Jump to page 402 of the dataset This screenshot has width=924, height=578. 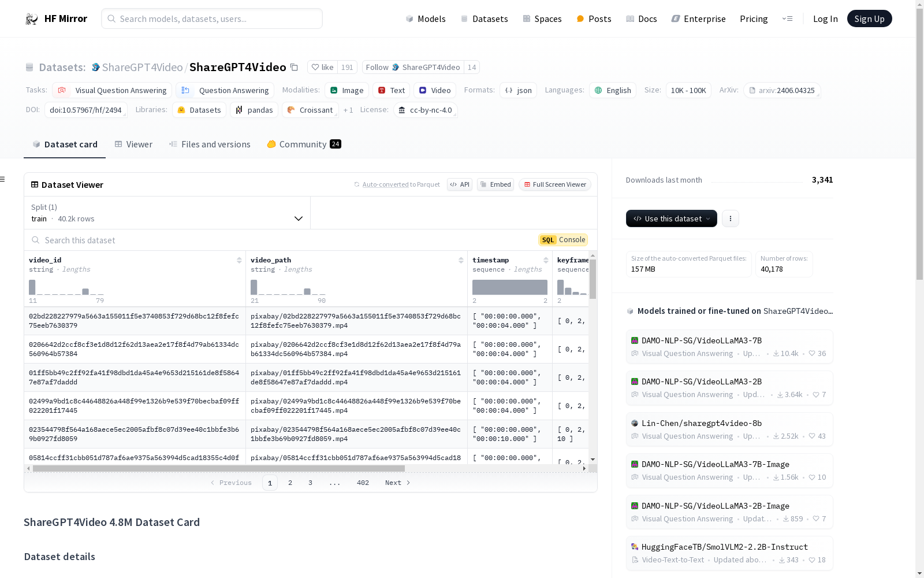(363, 483)
